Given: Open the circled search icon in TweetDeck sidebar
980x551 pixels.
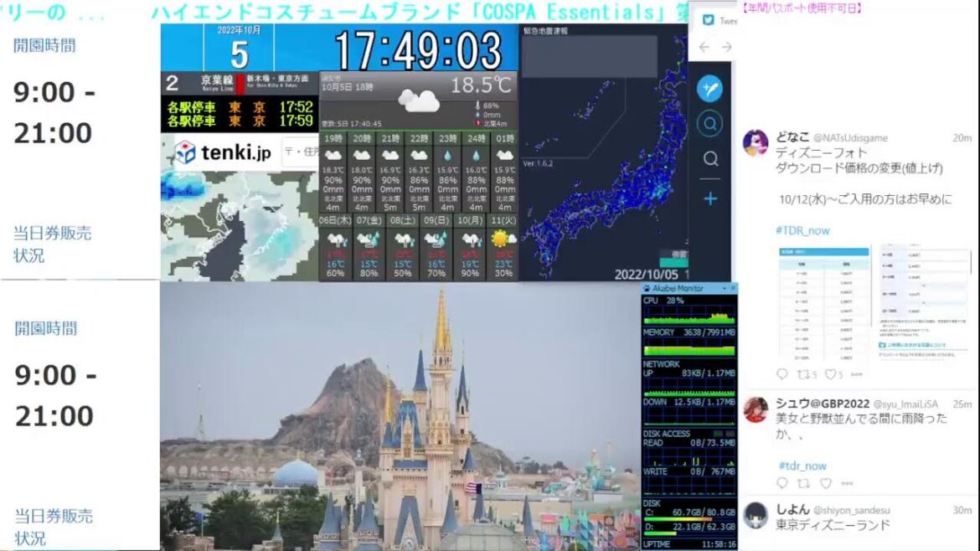Looking at the screenshot, I should pyautogui.click(x=710, y=124).
